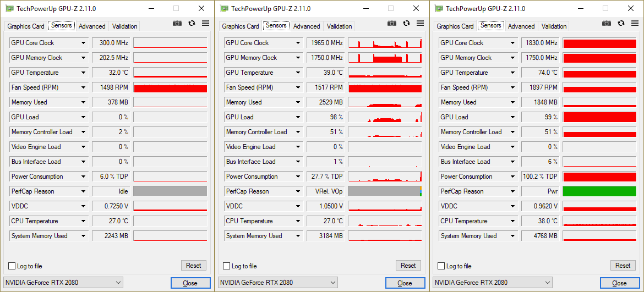
Task: Click the screenshot camera icon in the left window
Action: 177,23
